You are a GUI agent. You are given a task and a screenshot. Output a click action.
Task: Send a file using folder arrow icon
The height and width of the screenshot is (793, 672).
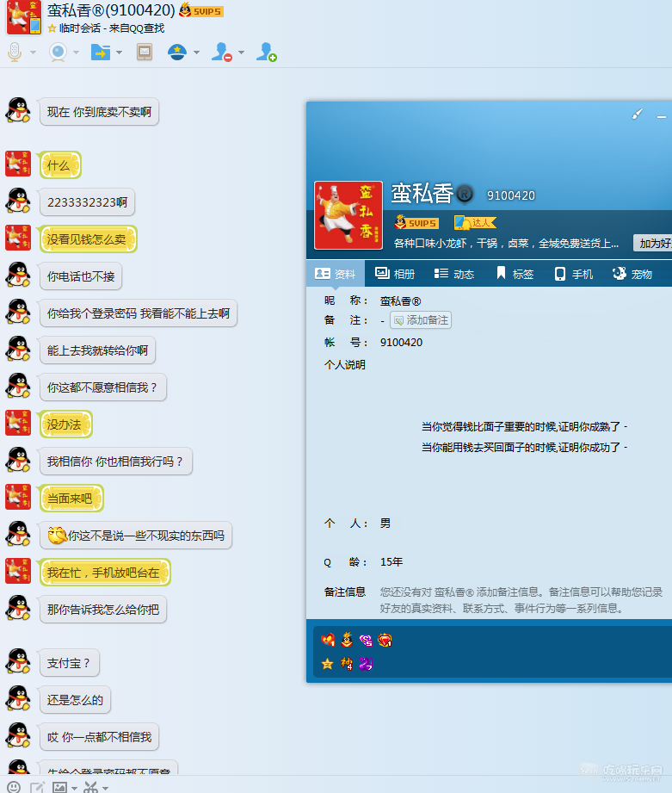coord(101,52)
